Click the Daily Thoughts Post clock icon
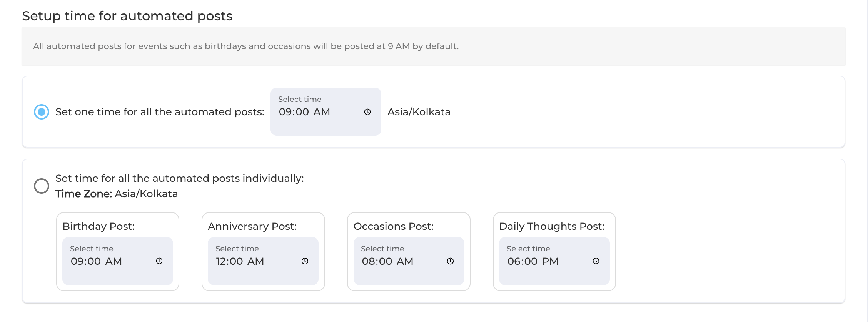 coord(596,261)
